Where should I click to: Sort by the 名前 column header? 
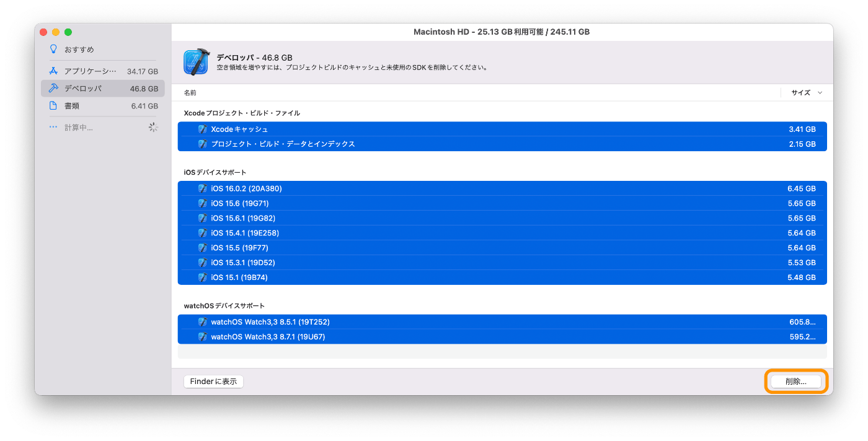click(190, 93)
